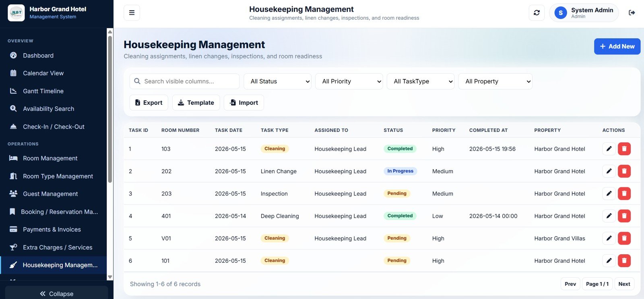Delete the room 101 task
644x299 pixels.
pyautogui.click(x=624, y=261)
